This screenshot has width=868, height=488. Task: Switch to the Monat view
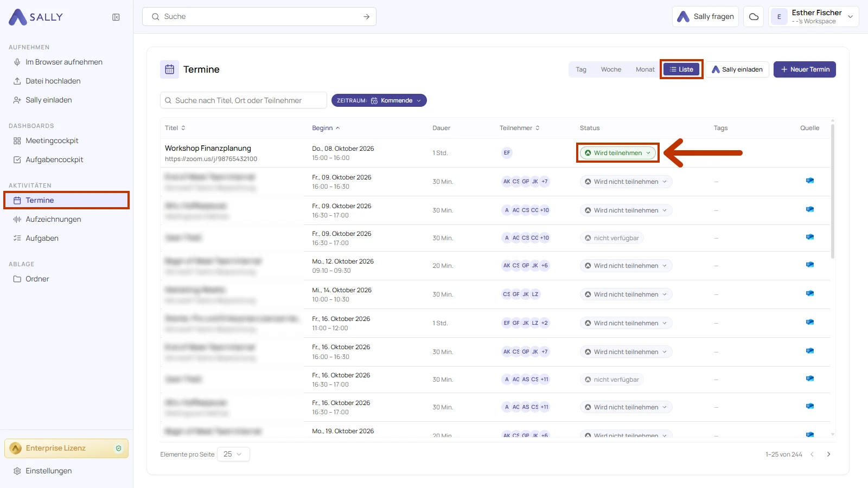pyautogui.click(x=645, y=69)
